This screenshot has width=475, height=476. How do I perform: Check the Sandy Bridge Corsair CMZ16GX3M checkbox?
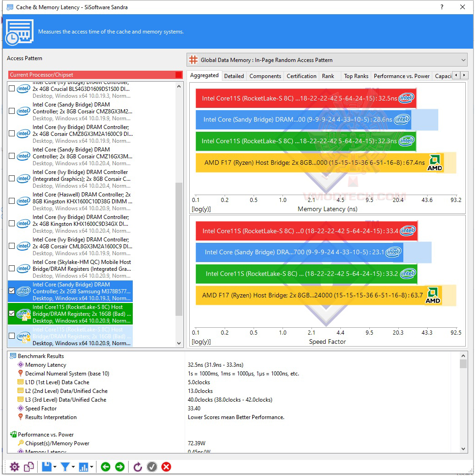click(x=12, y=156)
